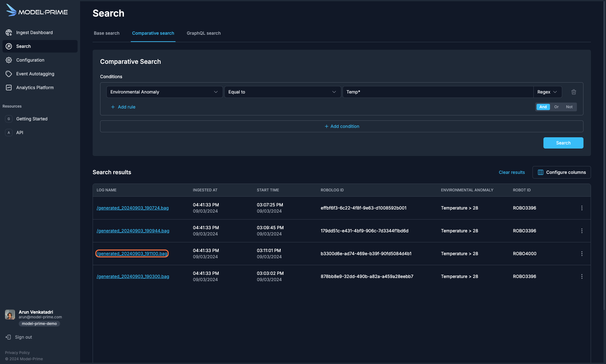The height and width of the screenshot is (364, 606).
Task: Click the INGESTED AT column header
Action: [205, 190]
